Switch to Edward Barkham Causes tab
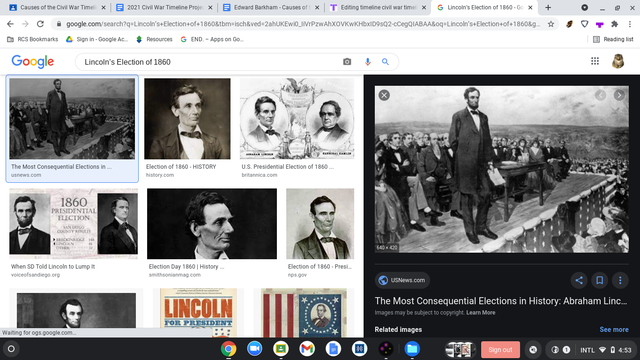The image size is (640, 360). (x=271, y=7)
